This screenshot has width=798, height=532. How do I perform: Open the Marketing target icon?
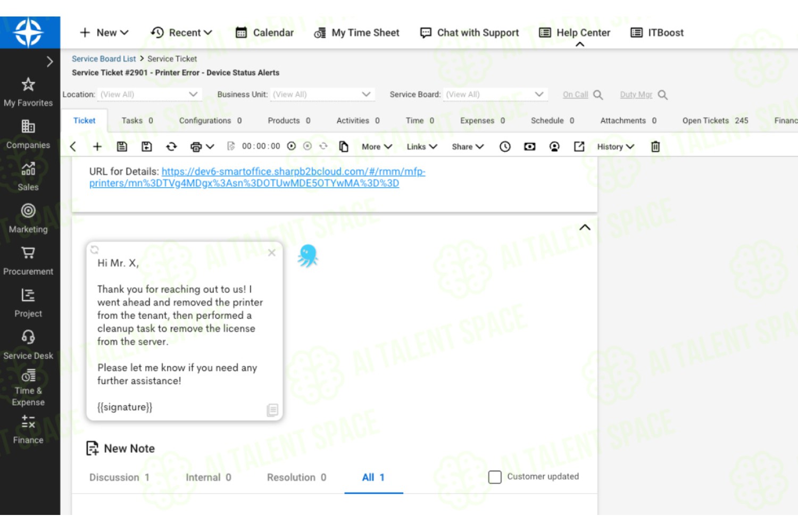click(x=28, y=211)
